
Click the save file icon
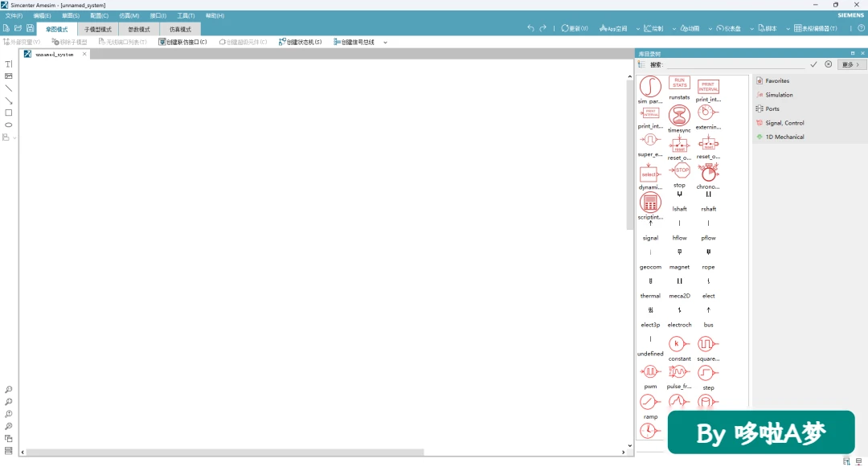(x=31, y=28)
